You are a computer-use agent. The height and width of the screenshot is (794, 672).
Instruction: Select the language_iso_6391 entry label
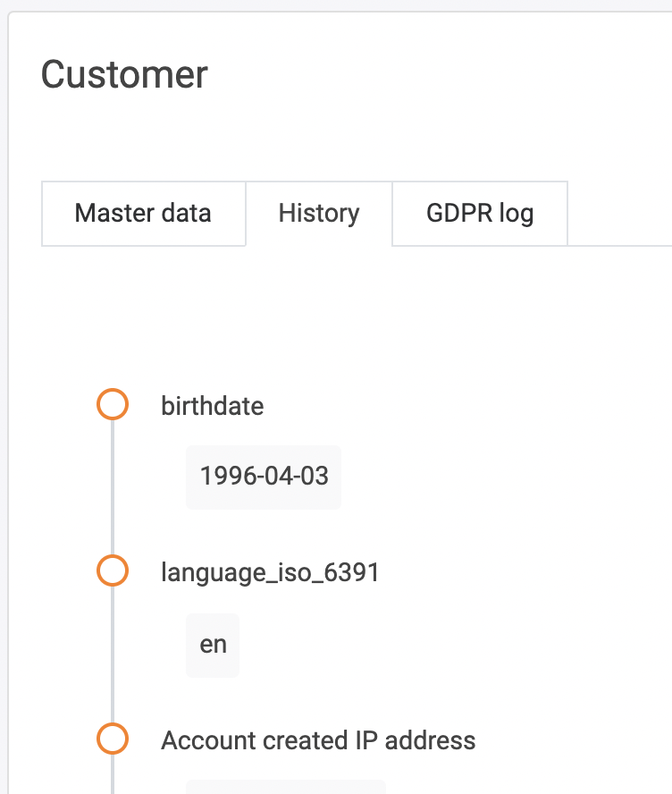(x=270, y=572)
